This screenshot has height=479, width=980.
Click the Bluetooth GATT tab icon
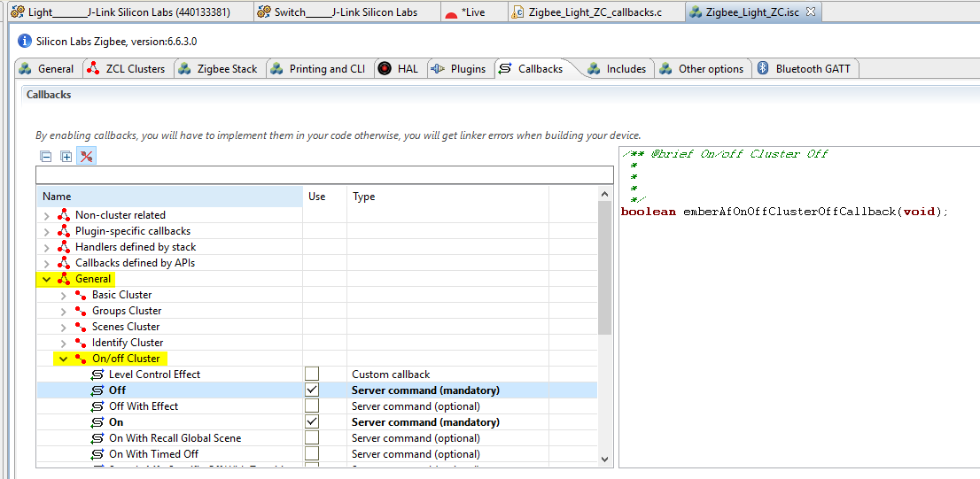click(763, 68)
